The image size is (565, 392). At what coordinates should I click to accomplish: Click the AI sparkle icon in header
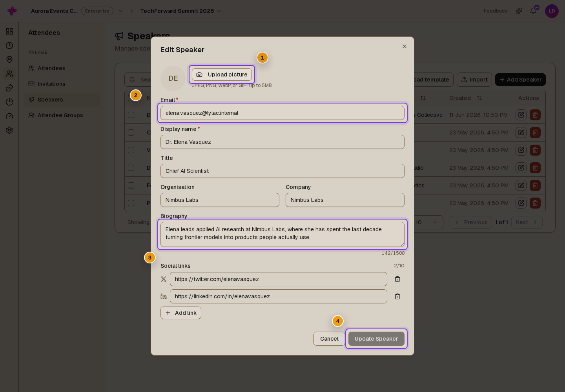519,11
